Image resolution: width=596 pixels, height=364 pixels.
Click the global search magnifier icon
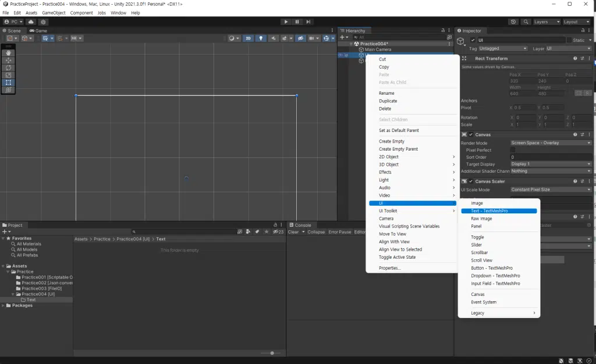[x=526, y=22]
